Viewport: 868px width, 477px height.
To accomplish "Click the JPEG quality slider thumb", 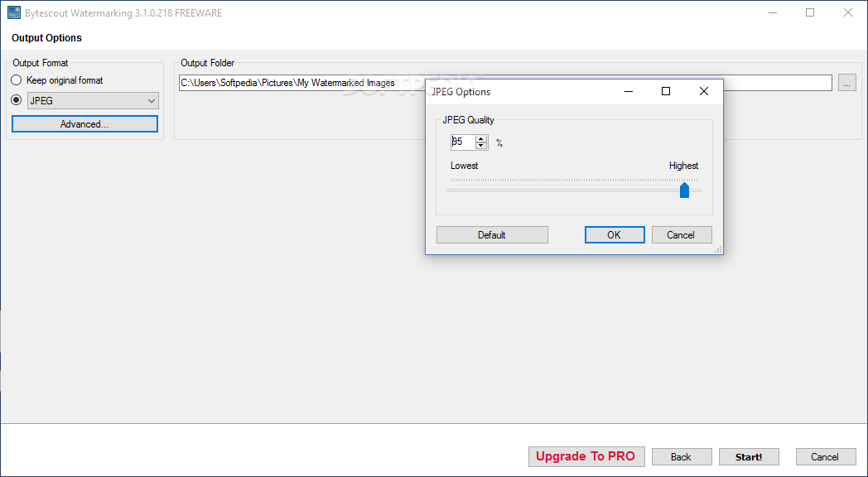I will (685, 190).
